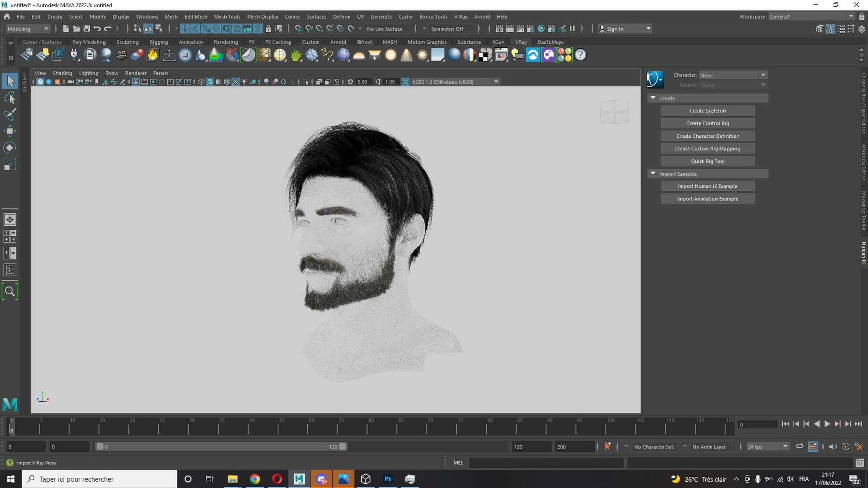Image resolution: width=868 pixels, height=488 pixels.
Task: Click the Create Skeleton button
Action: click(707, 111)
